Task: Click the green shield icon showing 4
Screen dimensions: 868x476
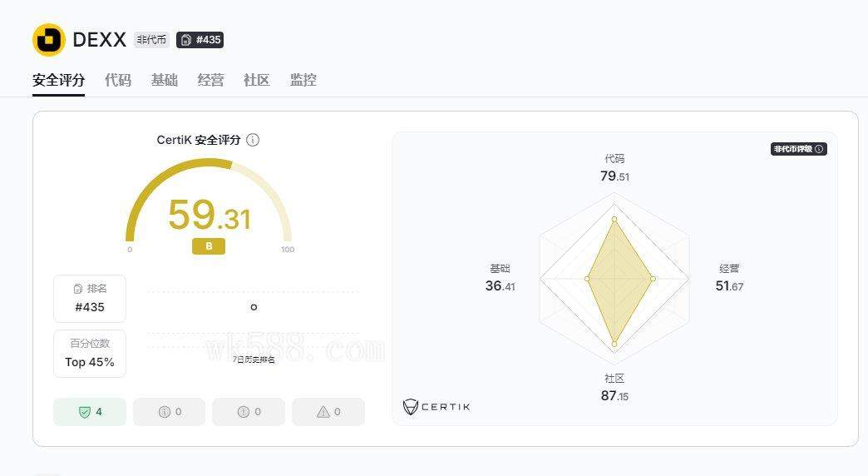Action: click(x=84, y=412)
